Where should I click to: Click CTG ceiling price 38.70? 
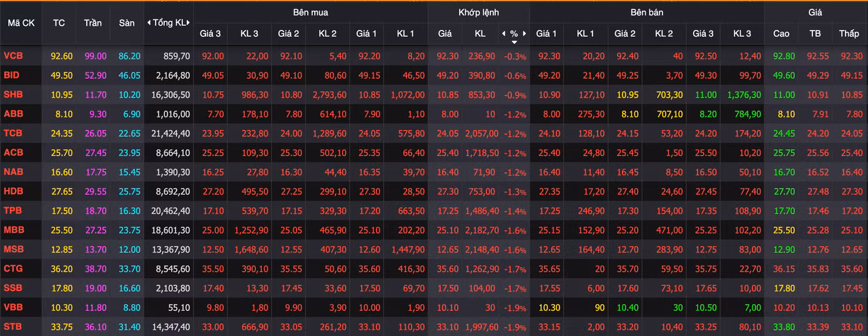pyautogui.click(x=96, y=269)
